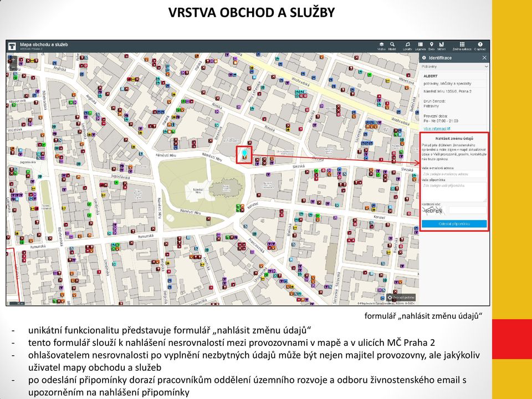This screenshot has height=399, width=532.
Task: Click the e-mail address input field
Action: (x=454, y=173)
